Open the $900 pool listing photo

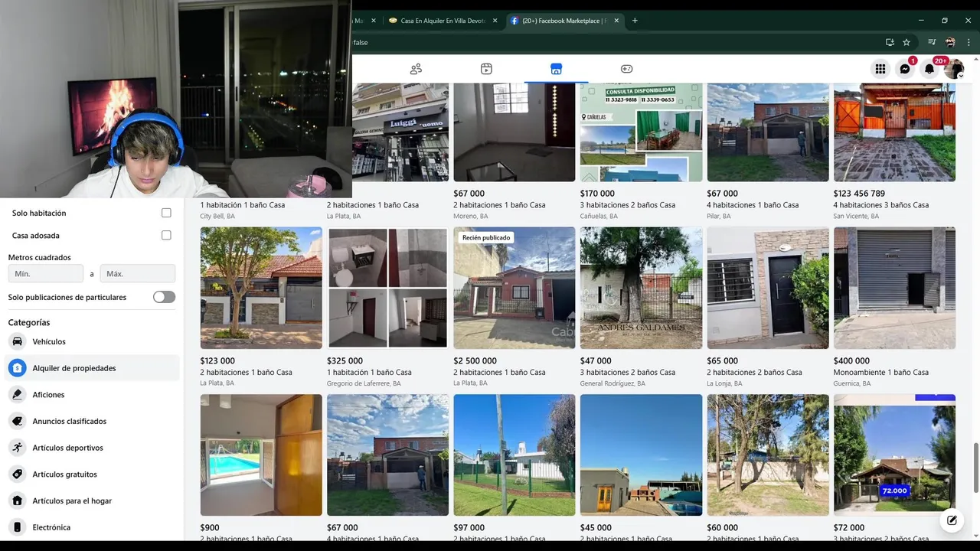[261, 455]
